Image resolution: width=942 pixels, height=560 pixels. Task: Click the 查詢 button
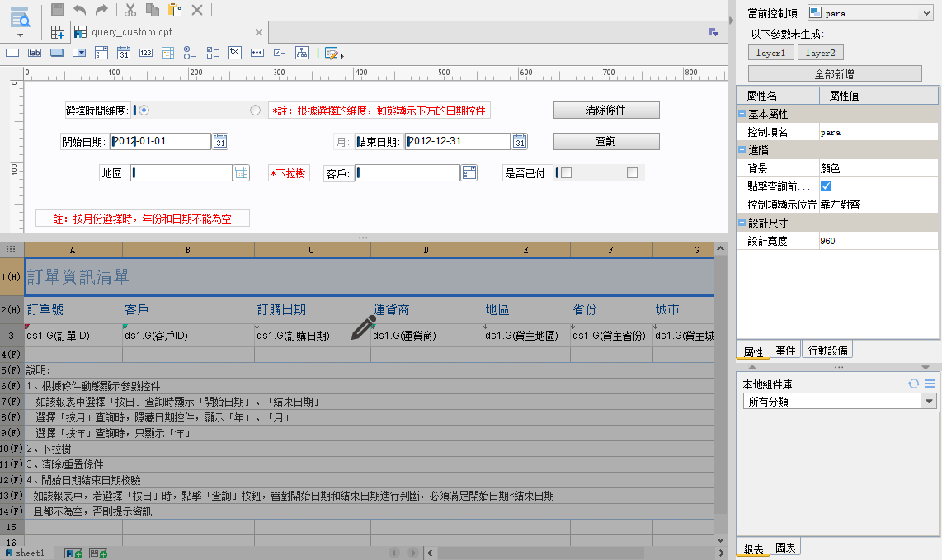(606, 141)
